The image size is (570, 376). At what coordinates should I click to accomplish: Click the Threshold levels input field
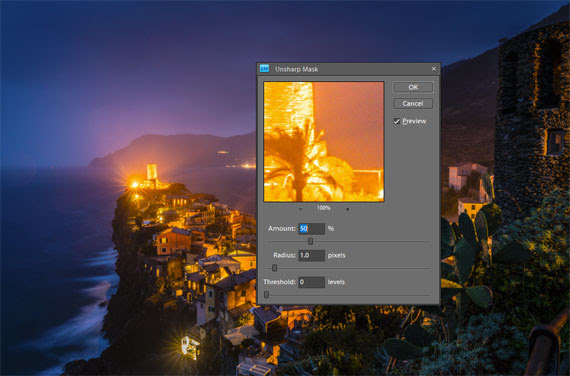click(312, 282)
